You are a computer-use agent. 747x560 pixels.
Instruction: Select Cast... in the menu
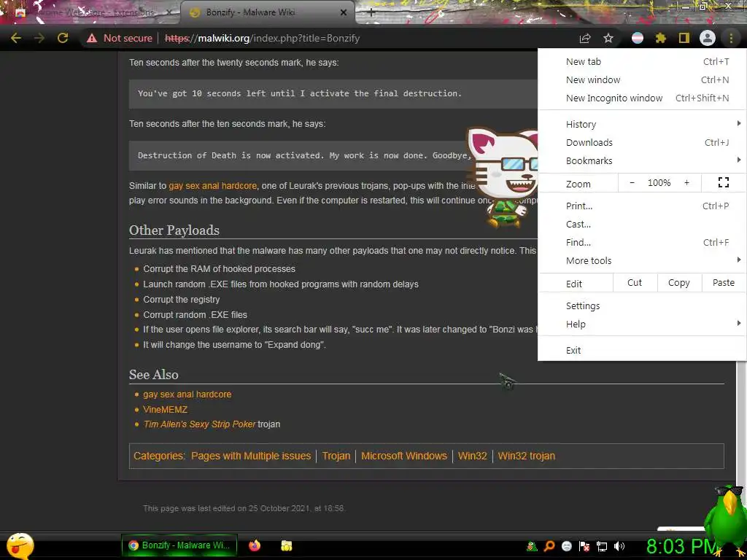(x=642, y=225)
